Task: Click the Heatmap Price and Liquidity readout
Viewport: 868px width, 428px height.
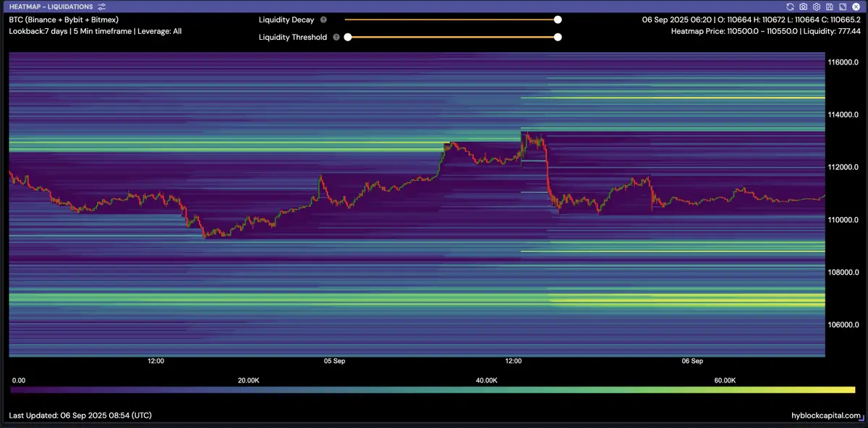Action: [x=766, y=32]
